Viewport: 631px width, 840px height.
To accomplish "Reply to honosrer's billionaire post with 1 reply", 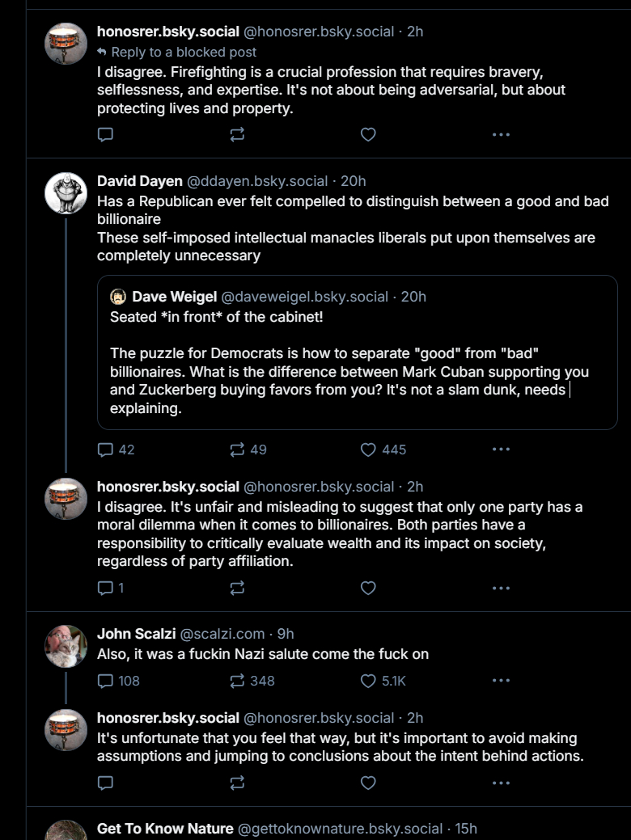I will [x=111, y=589].
